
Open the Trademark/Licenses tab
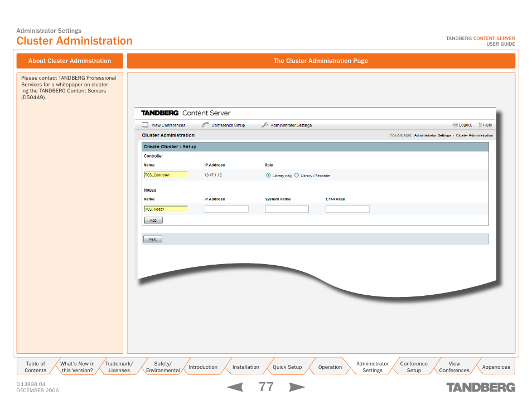click(119, 367)
